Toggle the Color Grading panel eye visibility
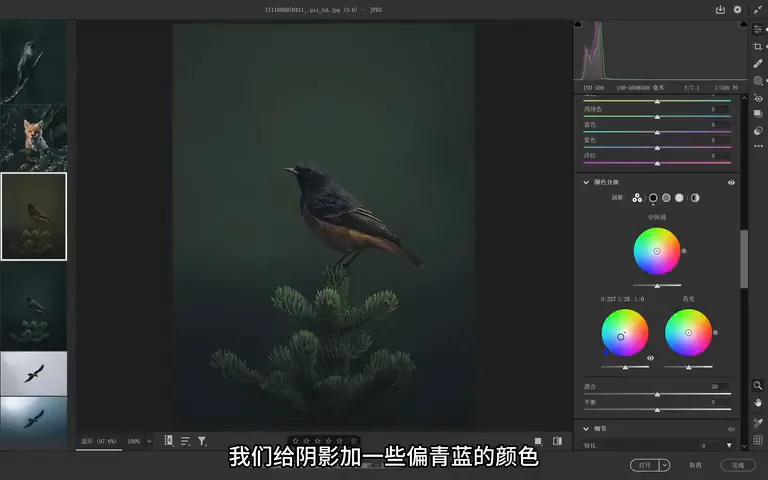This screenshot has width=768, height=480. [x=731, y=182]
